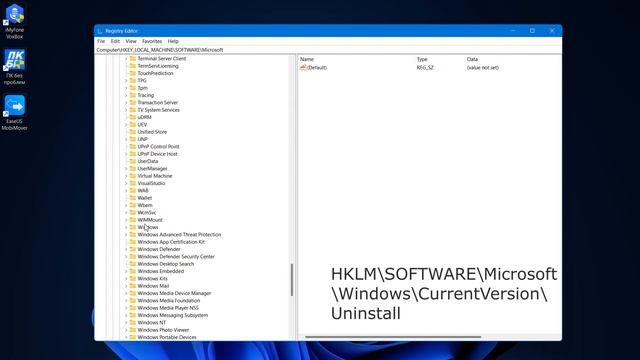640x360 pixels.
Task: Click the Windows Mail folder icon
Action: [x=133, y=286]
